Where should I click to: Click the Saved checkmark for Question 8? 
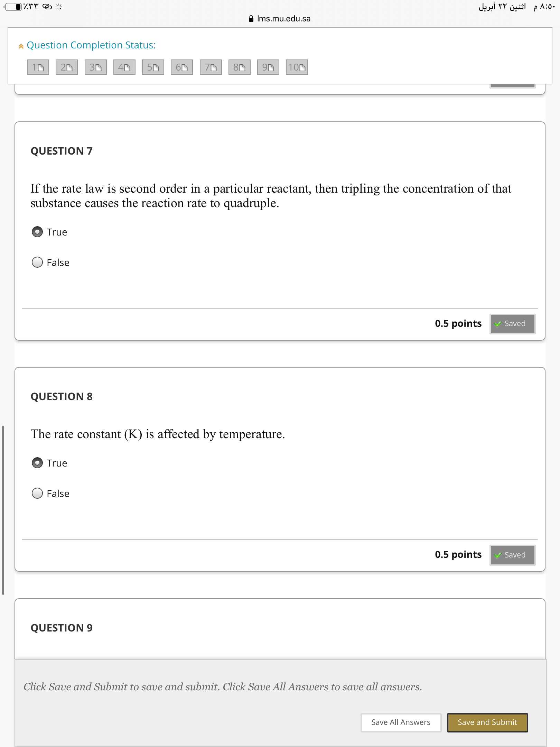point(512,555)
